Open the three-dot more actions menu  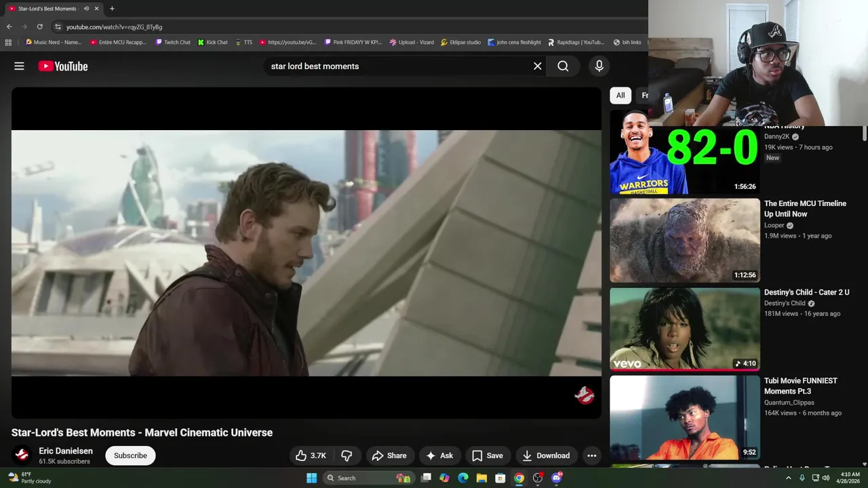592,455
